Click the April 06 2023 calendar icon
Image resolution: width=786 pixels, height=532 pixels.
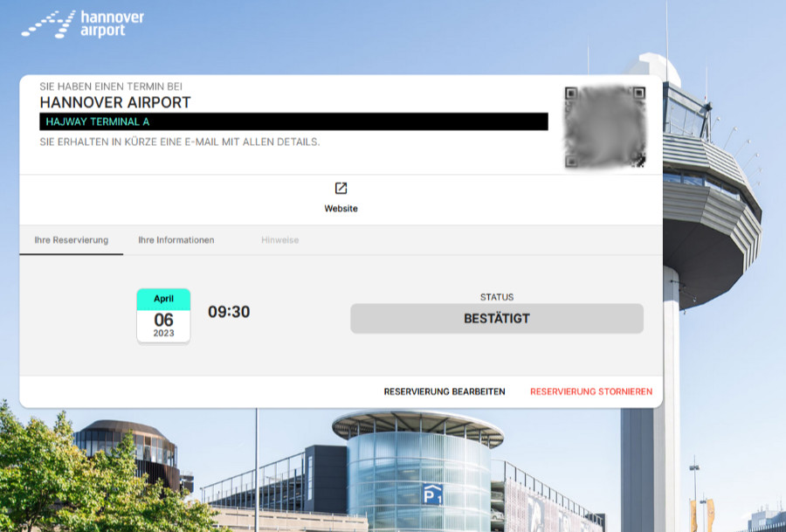[163, 316]
